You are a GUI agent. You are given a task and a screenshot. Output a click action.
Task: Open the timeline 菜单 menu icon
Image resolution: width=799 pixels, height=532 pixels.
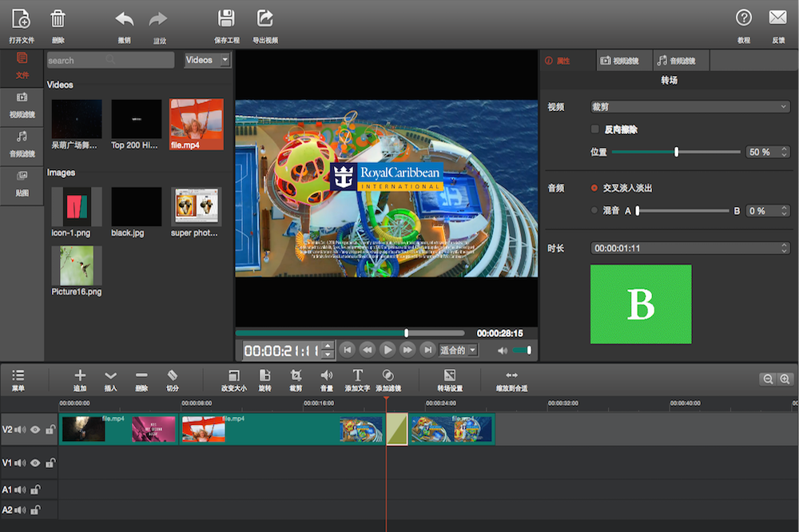[18, 375]
